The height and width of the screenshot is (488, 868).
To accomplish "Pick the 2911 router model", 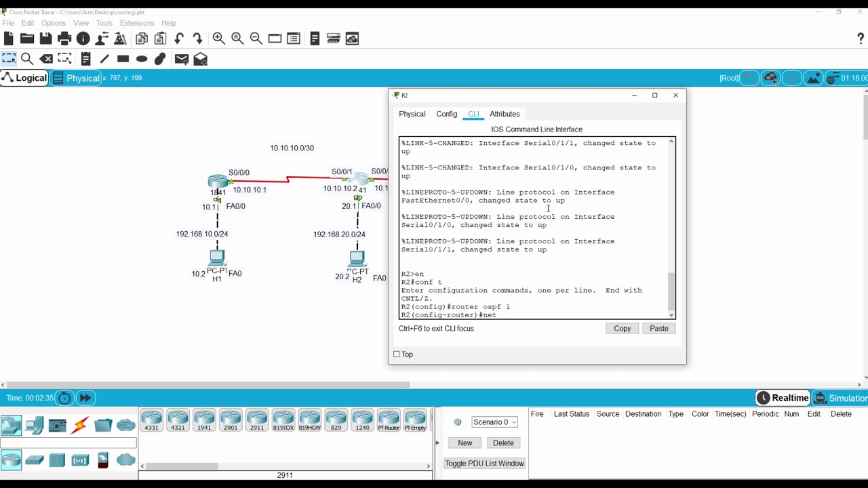I will pos(257,420).
